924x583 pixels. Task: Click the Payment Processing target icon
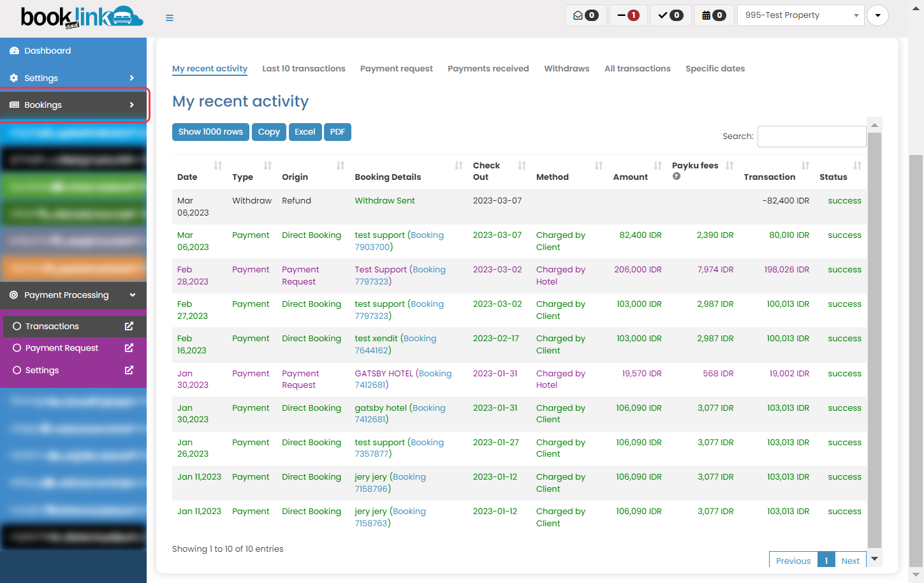click(x=14, y=295)
